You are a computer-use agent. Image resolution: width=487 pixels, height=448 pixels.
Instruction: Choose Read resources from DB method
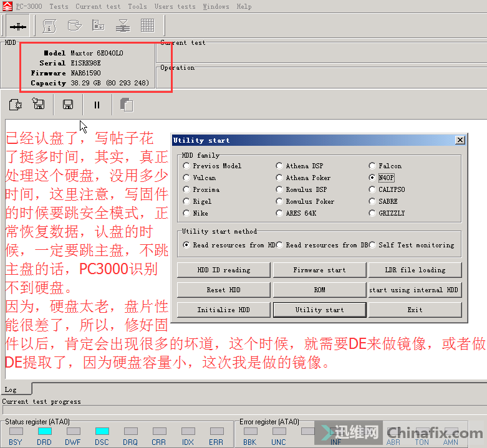[322, 245]
